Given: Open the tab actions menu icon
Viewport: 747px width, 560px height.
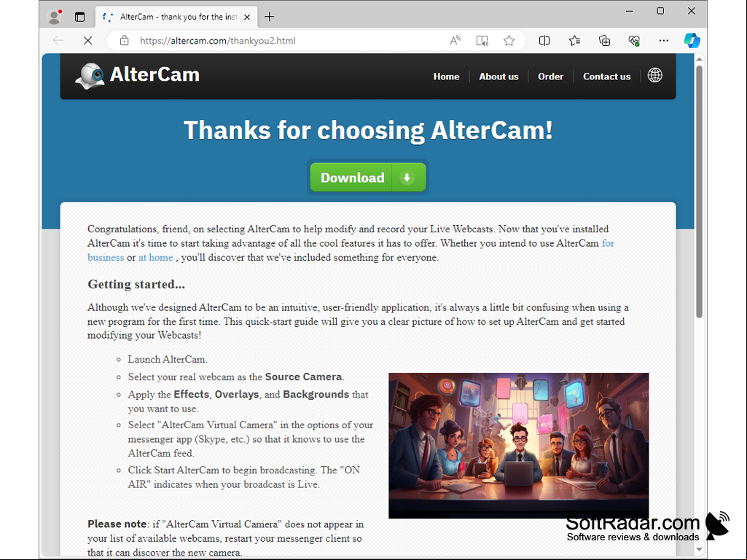Looking at the screenshot, I should 79,17.
